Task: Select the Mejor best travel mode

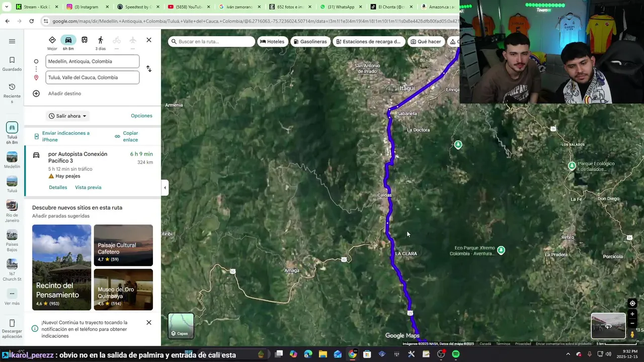Action: click(52, 43)
